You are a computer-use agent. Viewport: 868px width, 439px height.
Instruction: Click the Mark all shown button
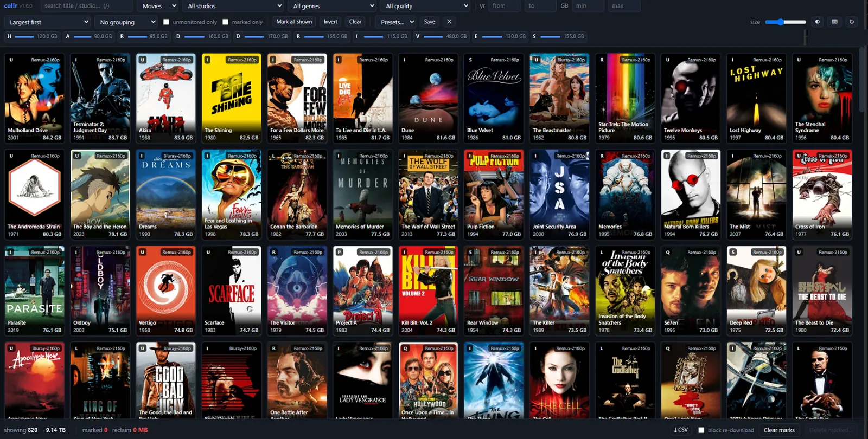point(294,22)
